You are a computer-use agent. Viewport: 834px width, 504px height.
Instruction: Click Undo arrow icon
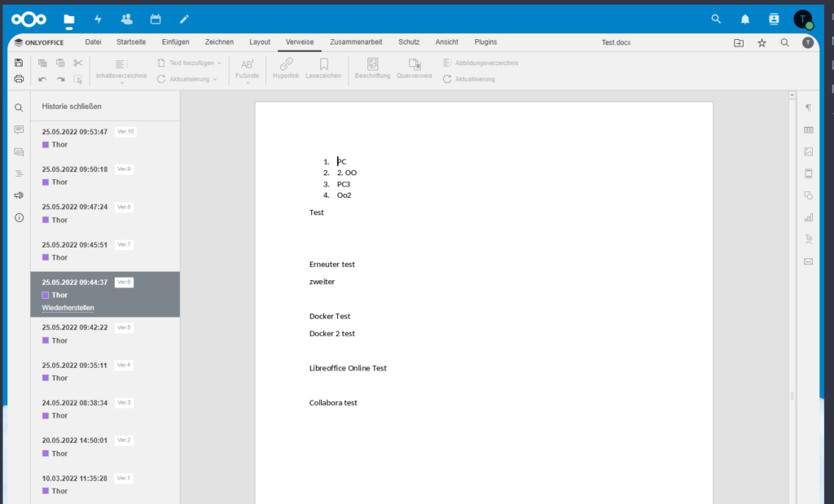pos(42,79)
